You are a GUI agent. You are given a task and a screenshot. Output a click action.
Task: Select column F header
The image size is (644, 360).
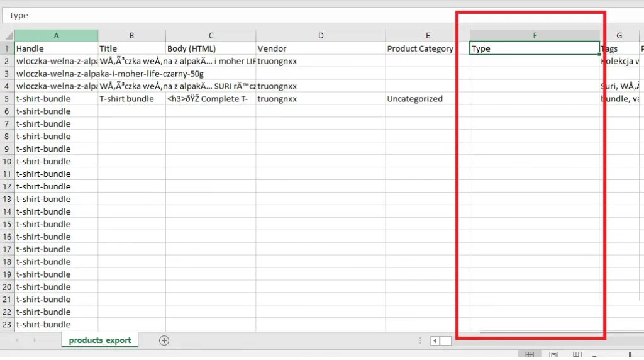coord(535,36)
